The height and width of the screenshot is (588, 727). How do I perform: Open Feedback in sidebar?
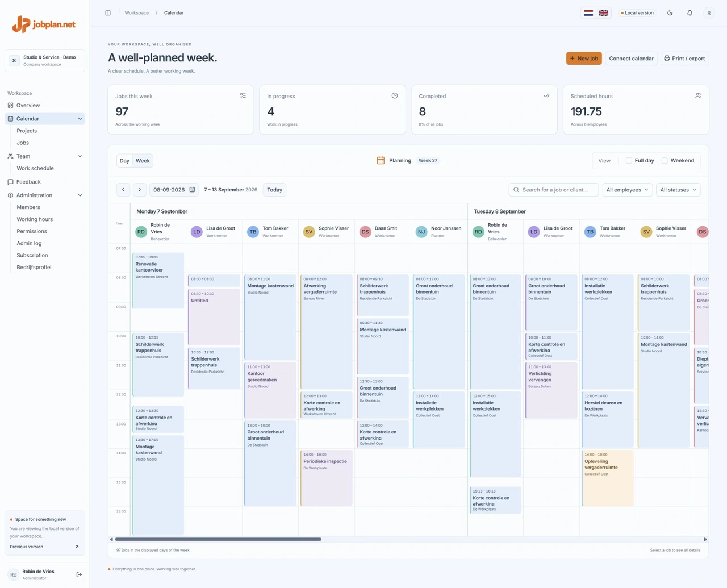(45, 182)
